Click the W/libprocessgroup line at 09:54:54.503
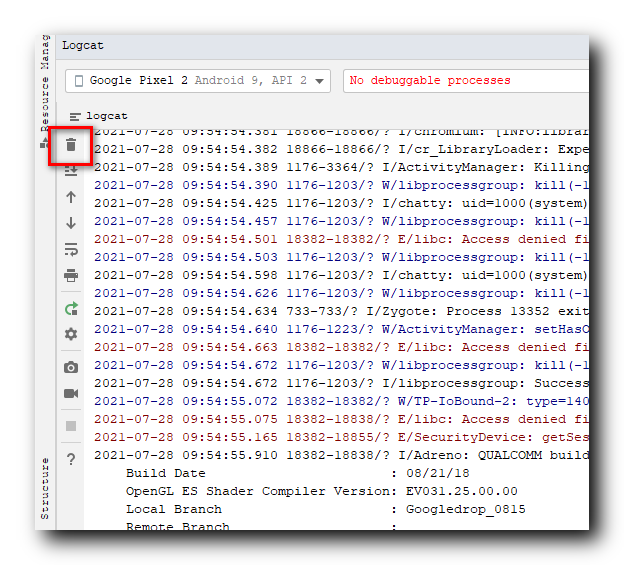This screenshot has width=624, height=565. [x=341, y=257]
